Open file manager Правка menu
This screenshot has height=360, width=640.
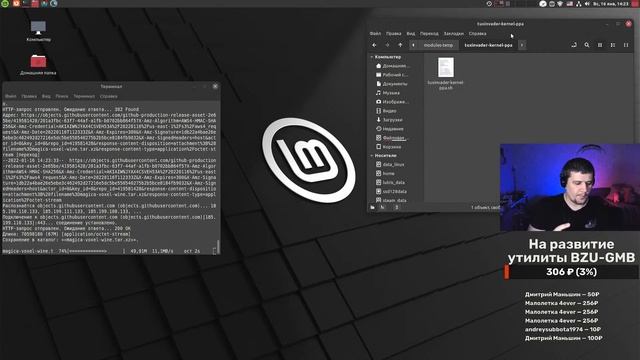(x=393, y=33)
